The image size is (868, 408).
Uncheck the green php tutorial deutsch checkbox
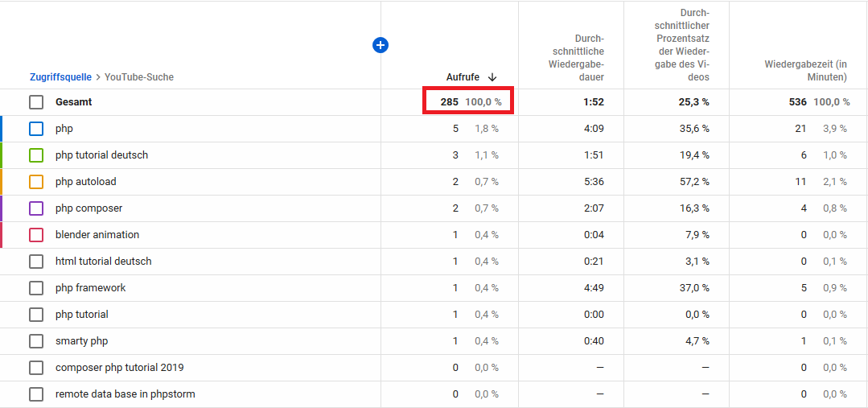point(36,155)
